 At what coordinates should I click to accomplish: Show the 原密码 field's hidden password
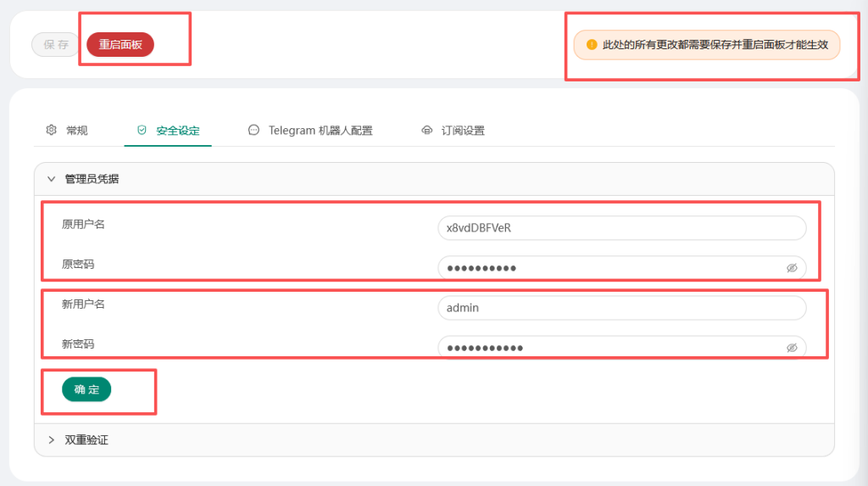(x=792, y=268)
